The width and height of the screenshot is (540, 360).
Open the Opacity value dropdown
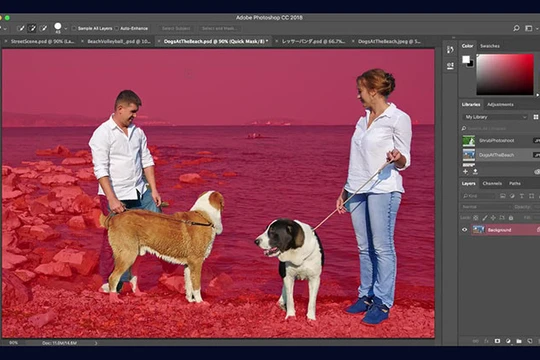click(x=537, y=207)
